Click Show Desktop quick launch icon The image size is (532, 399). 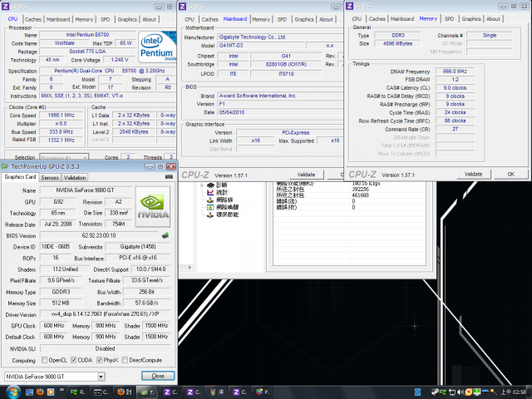point(30,392)
